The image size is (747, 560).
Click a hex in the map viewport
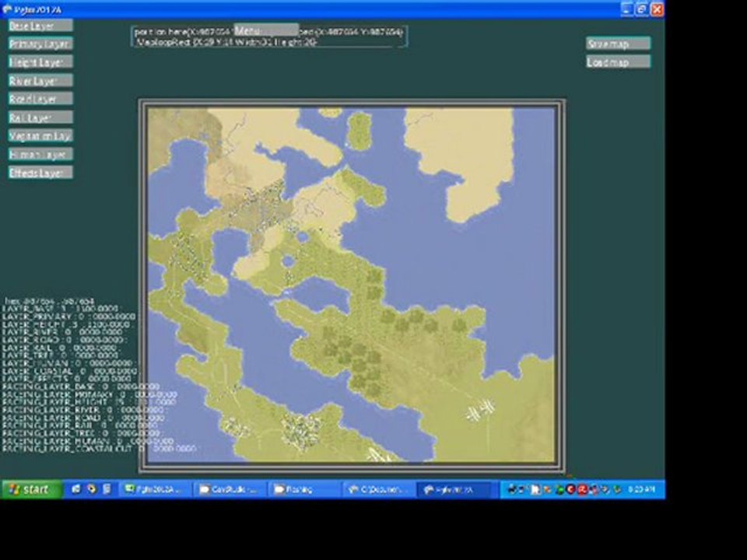[x=351, y=285]
